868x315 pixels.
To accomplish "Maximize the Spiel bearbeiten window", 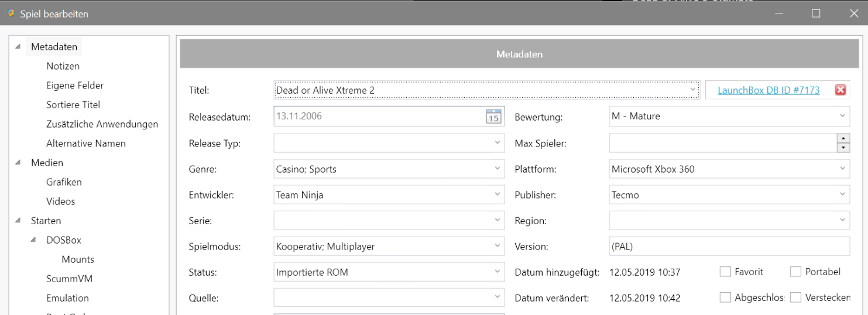I will (816, 13).
